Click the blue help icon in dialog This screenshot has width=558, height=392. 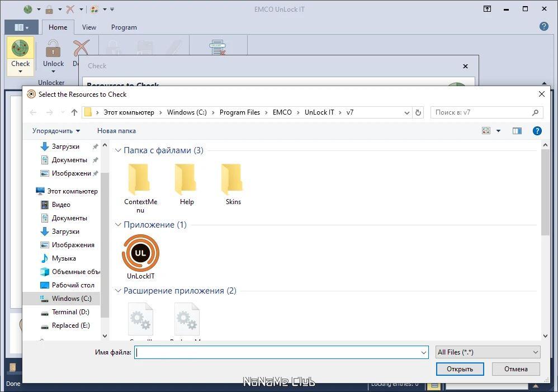click(537, 131)
